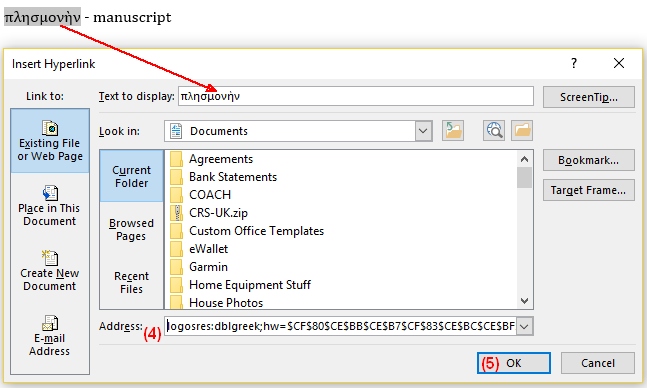Screen dimensions: 647x388
Task: Select Home Equipment Stuff entry
Action: tap(250, 285)
